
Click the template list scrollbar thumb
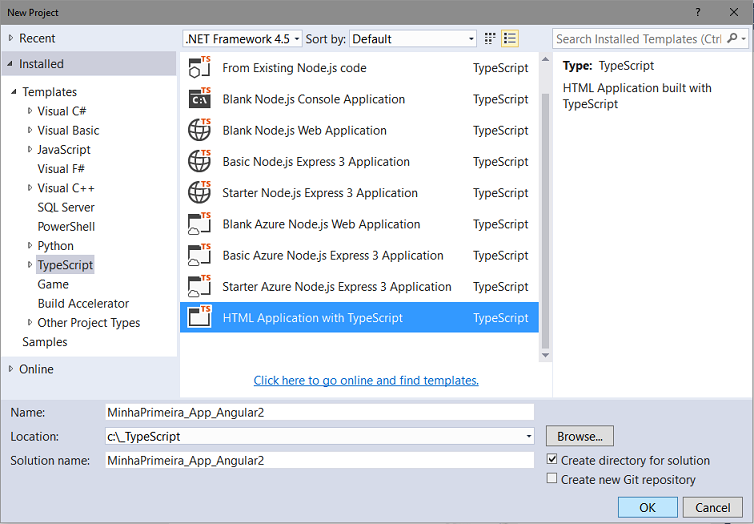(545, 221)
